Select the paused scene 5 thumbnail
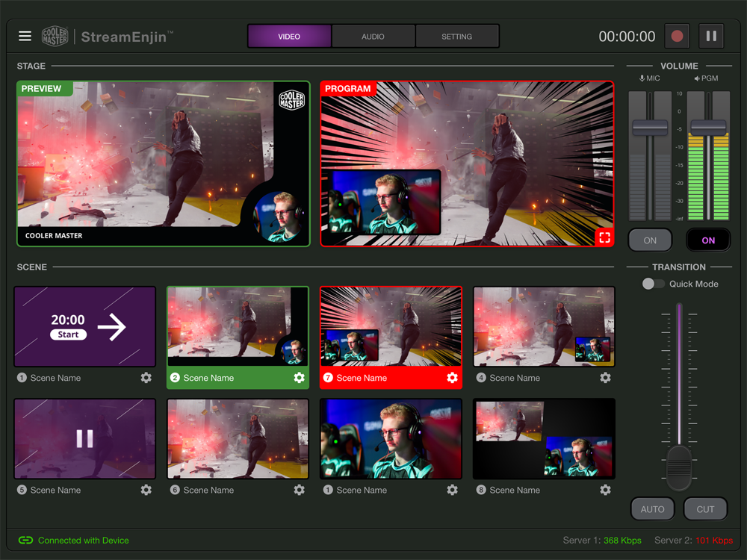The height and width of the screenshot is (560, 747). (x=85, y=438)
